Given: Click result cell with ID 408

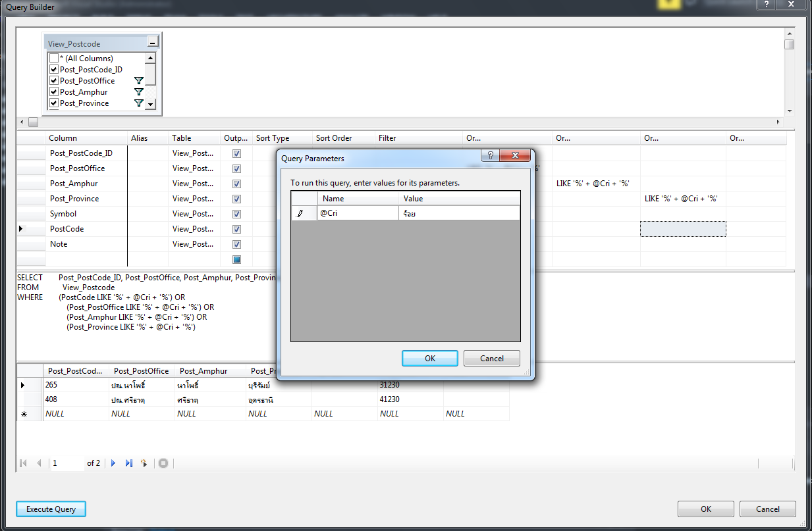Looking at the screenshot, I should [76, 399].
